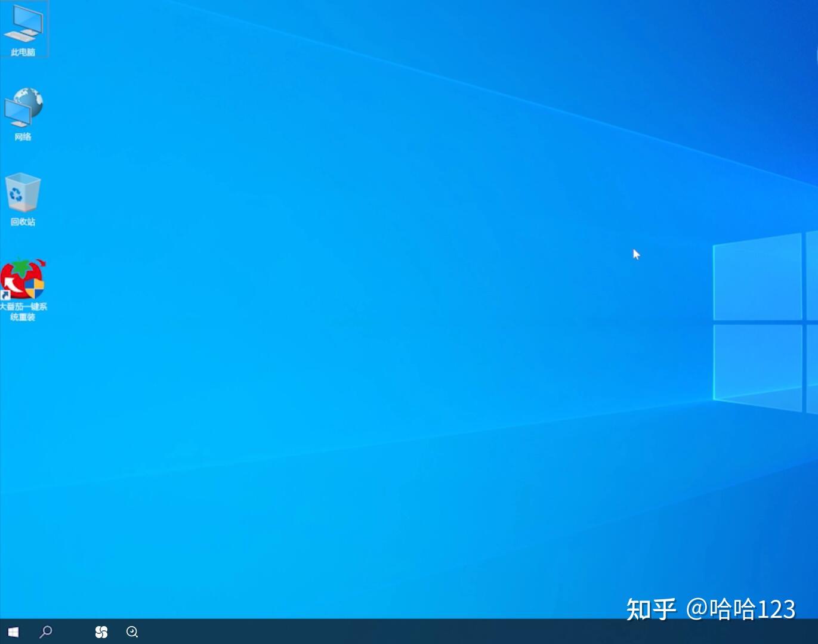Select the 网络 desktop icon

tap(23, 114)
